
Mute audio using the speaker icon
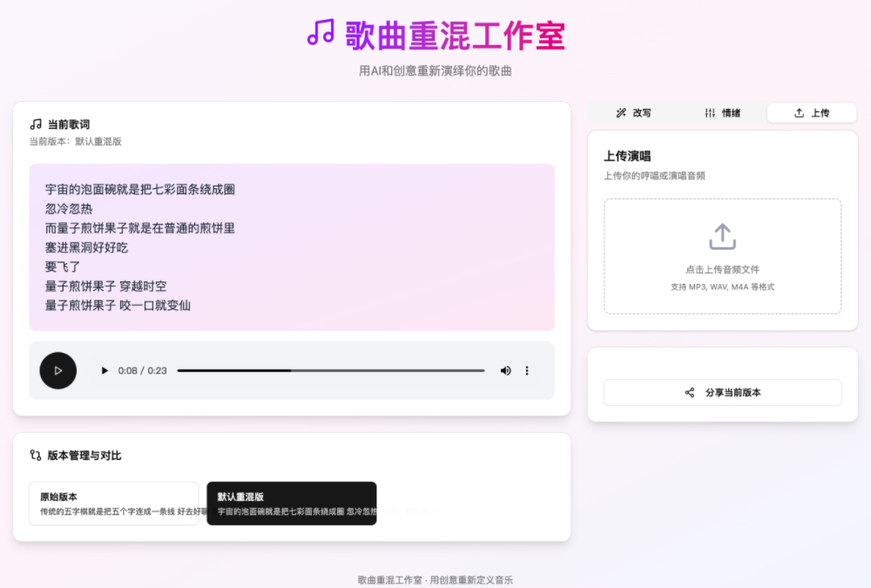pos(505,370)
